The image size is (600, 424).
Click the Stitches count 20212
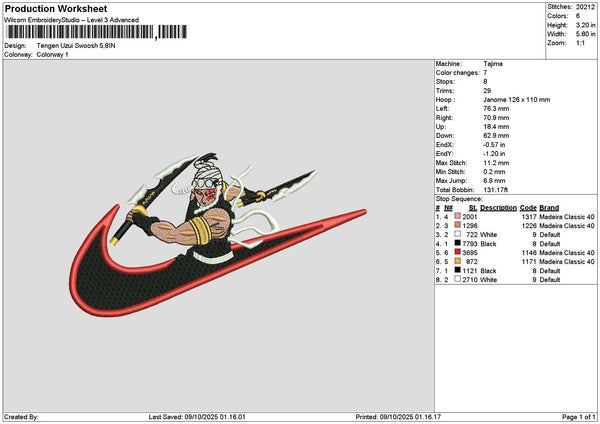585,7
